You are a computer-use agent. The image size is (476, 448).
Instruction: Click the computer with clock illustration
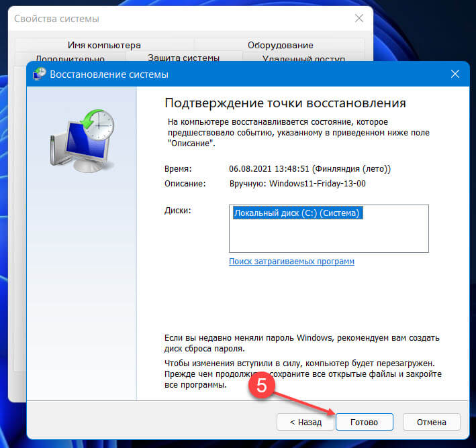point(82,141)
